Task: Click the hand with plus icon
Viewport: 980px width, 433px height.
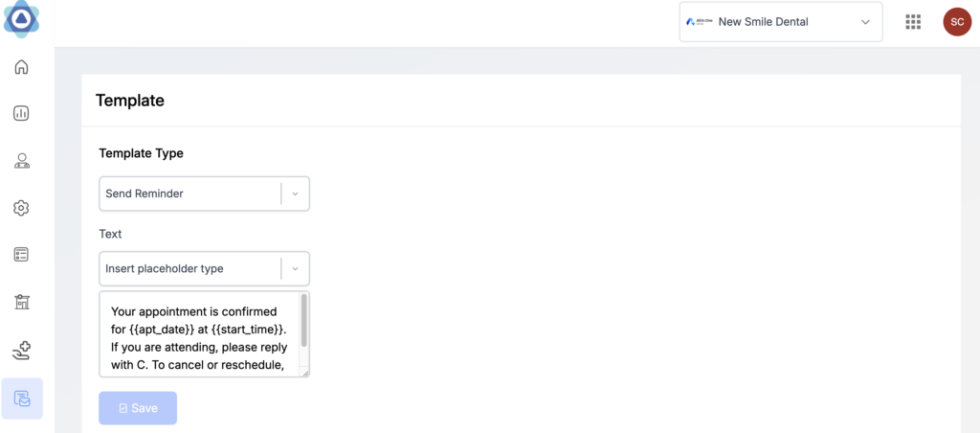Action: 21,351
